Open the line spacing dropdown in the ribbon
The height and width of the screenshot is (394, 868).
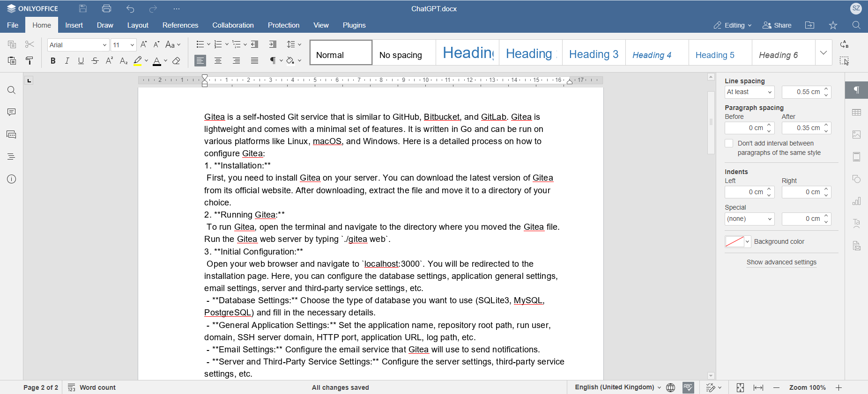(294, 44)
